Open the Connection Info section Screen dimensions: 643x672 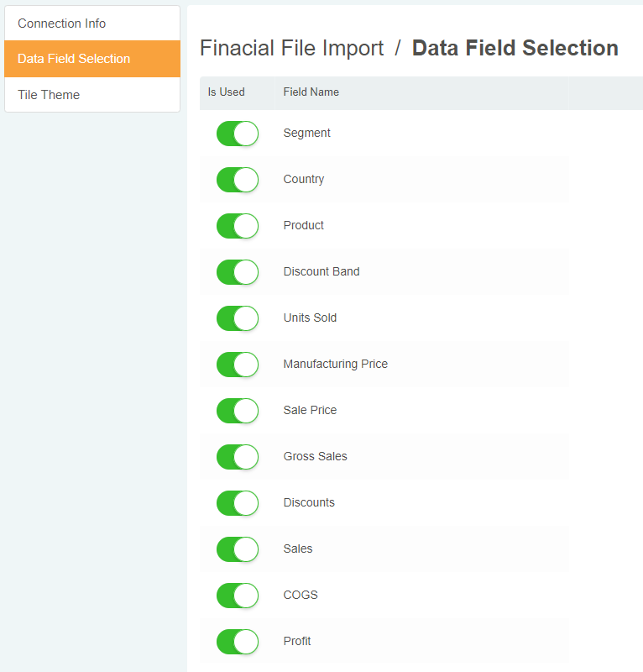62,24
